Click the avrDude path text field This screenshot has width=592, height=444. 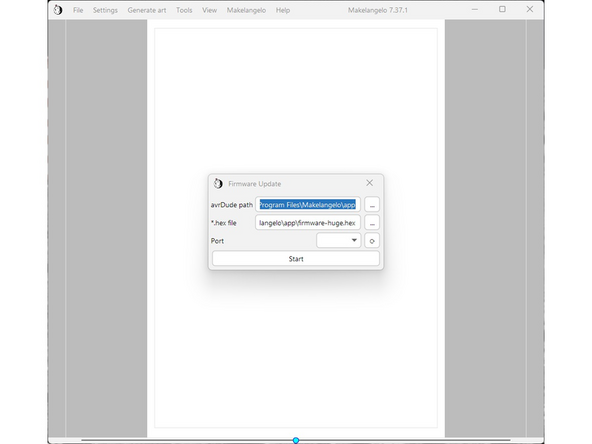[308, 205]
